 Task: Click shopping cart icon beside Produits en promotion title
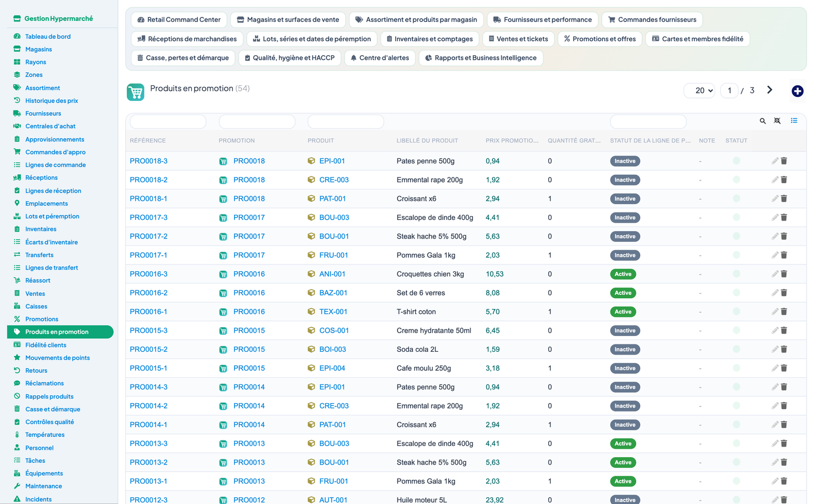[x=135, y=92]
